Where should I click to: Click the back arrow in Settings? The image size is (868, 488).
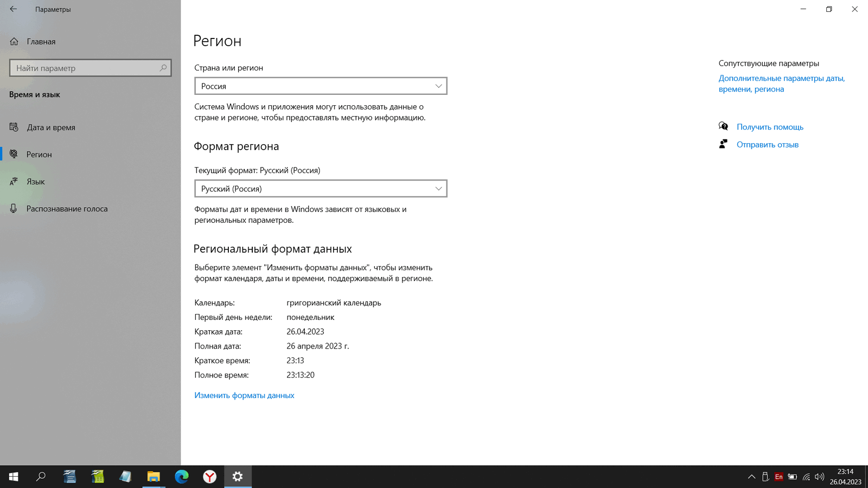point(14,9)
